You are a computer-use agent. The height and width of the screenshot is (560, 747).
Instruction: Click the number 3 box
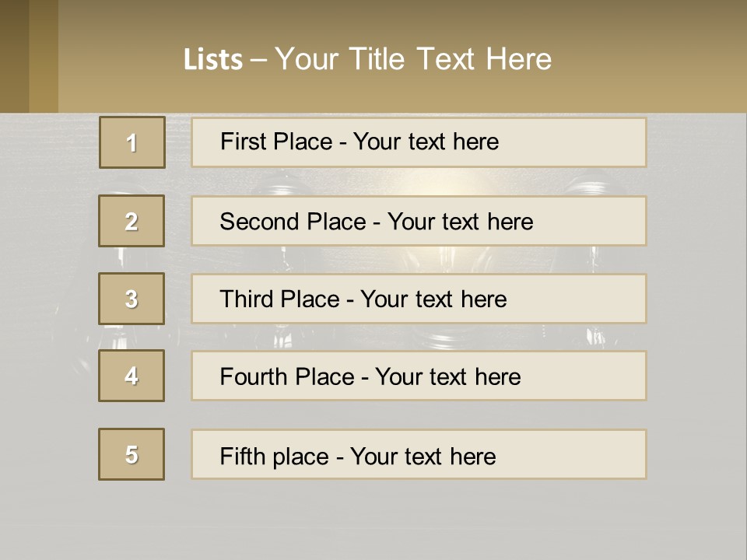tap(132, 299)
